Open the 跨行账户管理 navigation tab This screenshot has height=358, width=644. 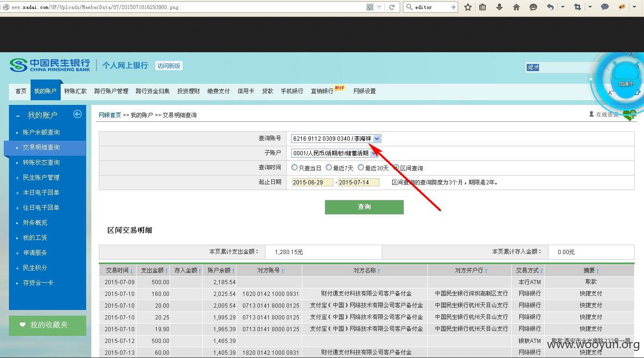(111, 91)
